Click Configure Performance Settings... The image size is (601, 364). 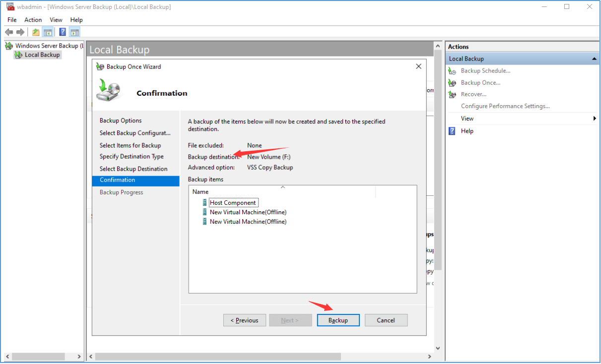tap(505, 106)
